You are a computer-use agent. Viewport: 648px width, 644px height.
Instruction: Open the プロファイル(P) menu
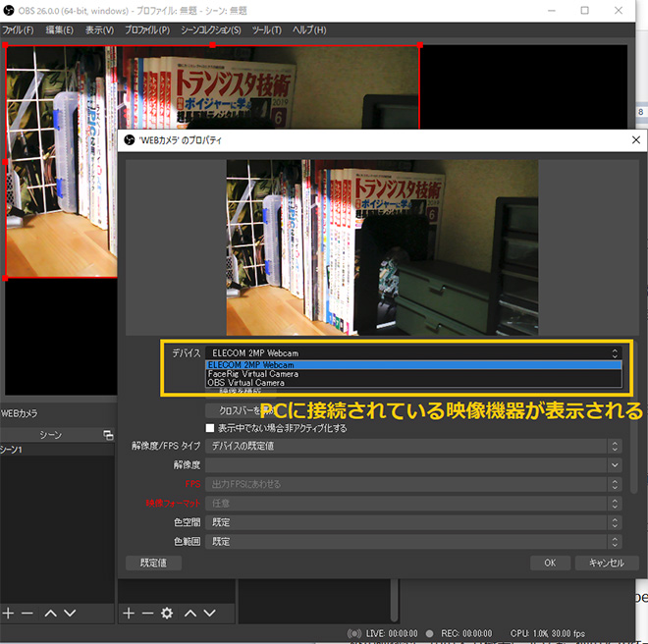[147, 30]
